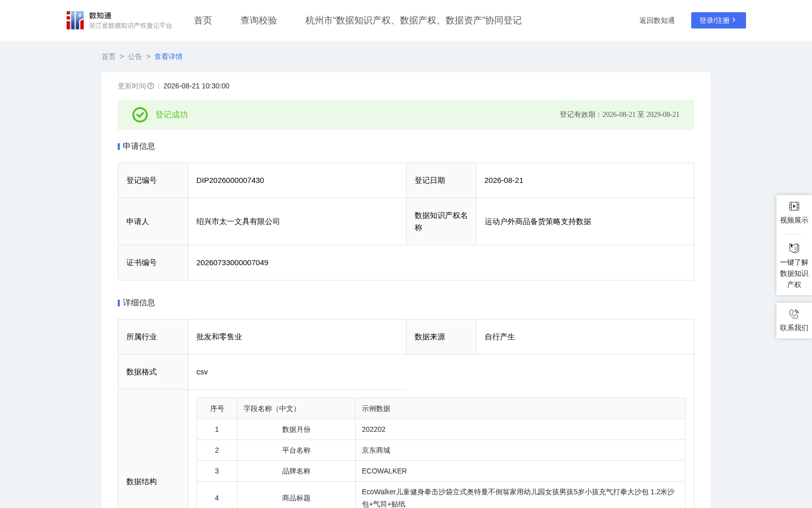Click the 登记日期 value 2026-08-21
812x508 pixels.
[504, 180]
